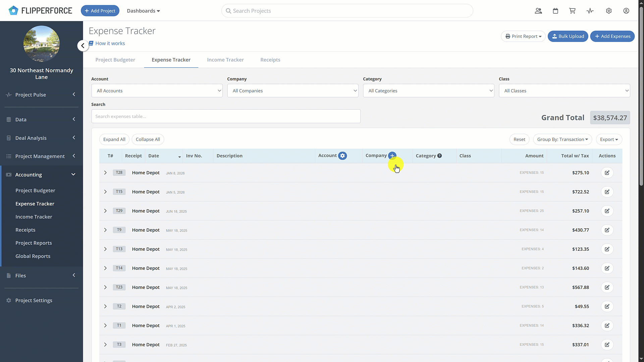This screenshot has height=362, width=644.
Task: Open the How it works link
Action: [110, 43]
